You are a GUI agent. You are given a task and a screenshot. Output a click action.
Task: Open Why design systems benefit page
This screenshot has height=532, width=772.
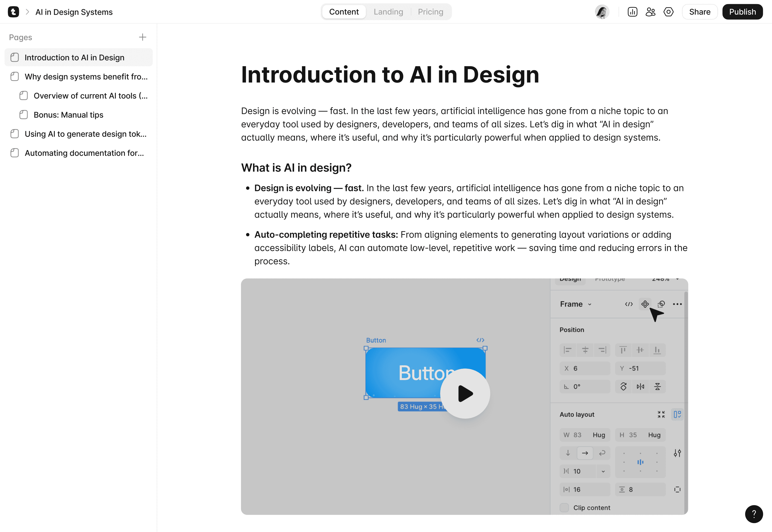[86, 77]
